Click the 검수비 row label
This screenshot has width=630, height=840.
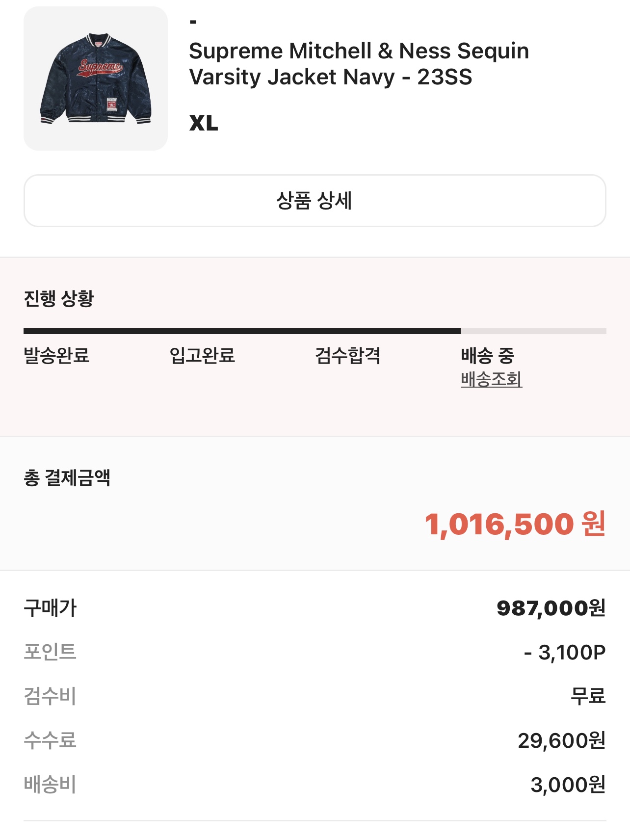click(x=50, y=696)
